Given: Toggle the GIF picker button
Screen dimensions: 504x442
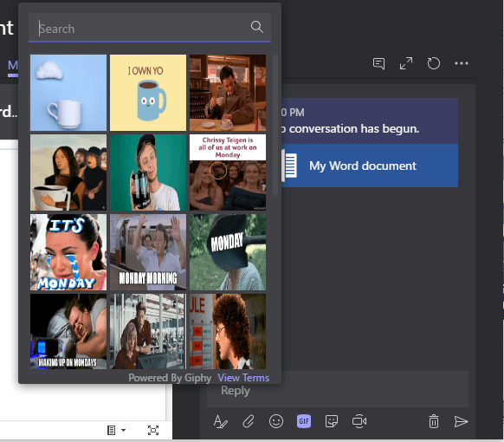Looking at the screenshot, I should tap(304, 421).
